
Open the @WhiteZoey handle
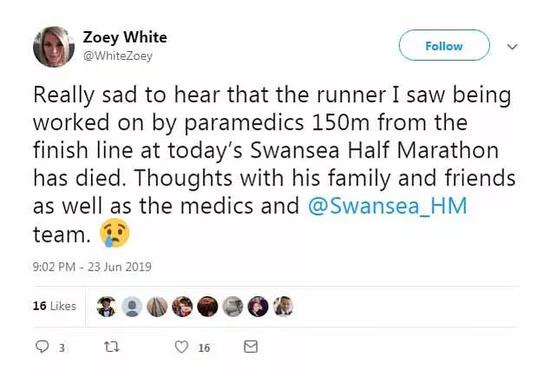point(118,56)
